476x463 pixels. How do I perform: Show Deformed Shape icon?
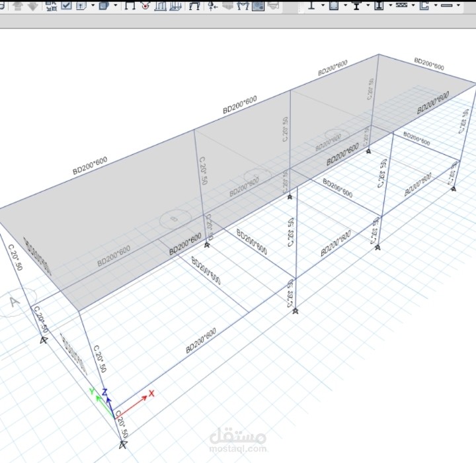[x=194, y=5]
